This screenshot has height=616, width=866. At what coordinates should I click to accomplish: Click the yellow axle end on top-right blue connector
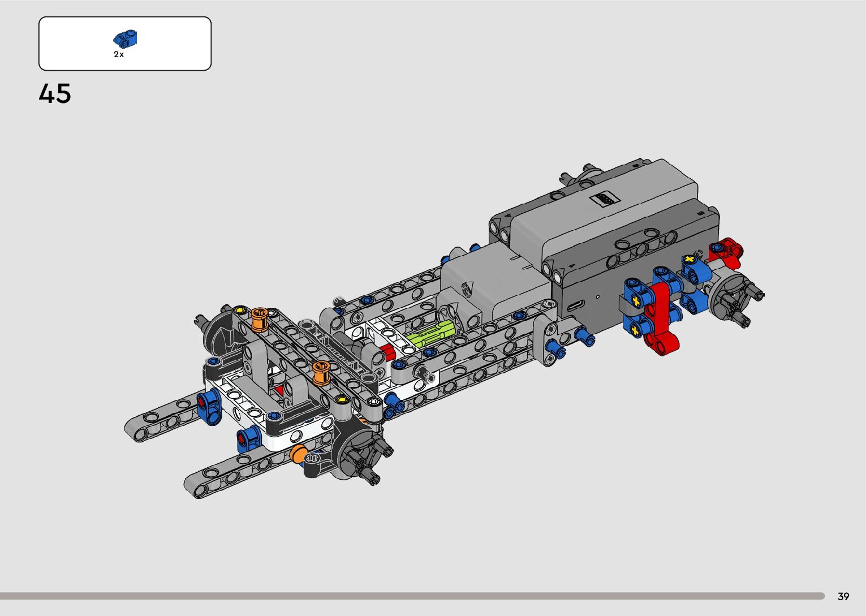click(689, 260)
